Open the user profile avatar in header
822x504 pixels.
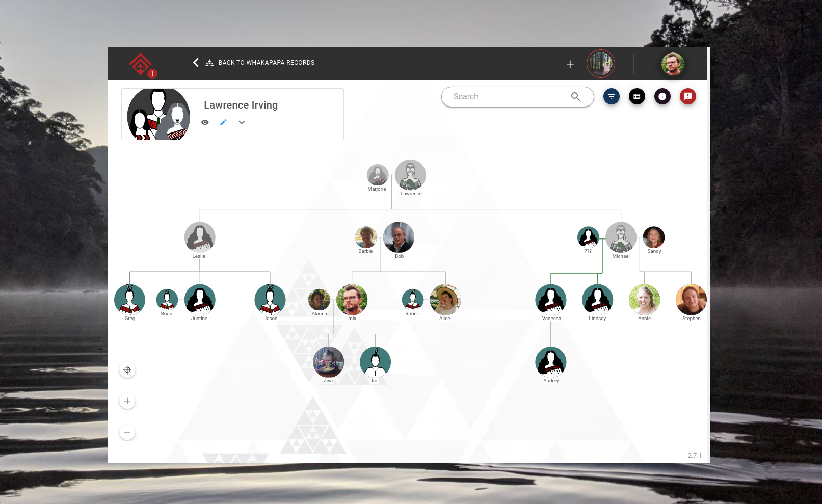click(672, 64)
